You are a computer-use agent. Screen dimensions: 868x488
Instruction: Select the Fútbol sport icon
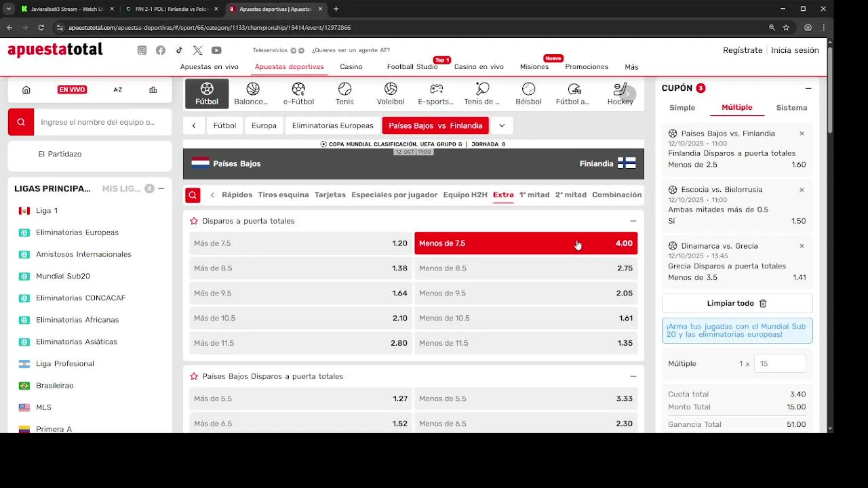[207, 94]
